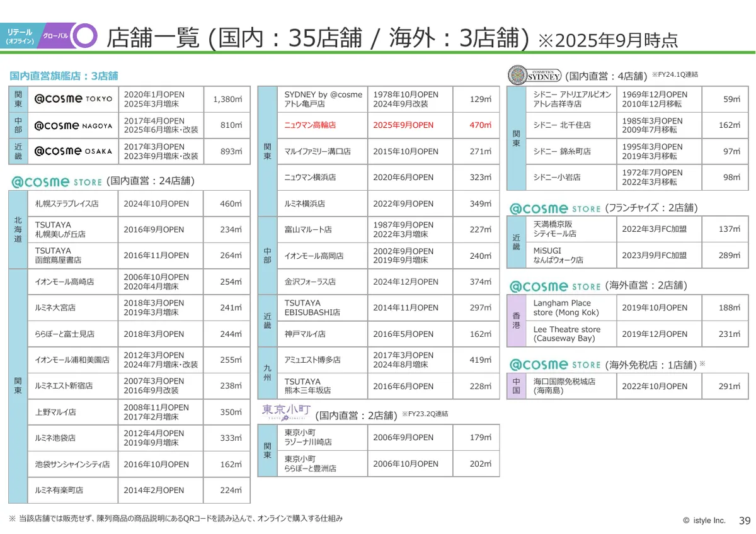Screen dimensions: 756x534
Task: Select the イオンモール高崎店 cell
Action: click(x=73, y=282)
